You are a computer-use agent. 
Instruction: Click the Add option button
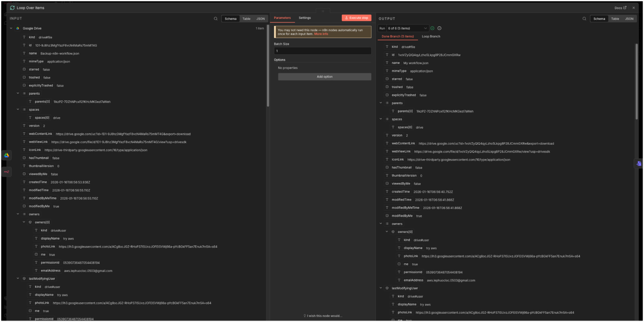pyautogui.click(x=324, y=77)
